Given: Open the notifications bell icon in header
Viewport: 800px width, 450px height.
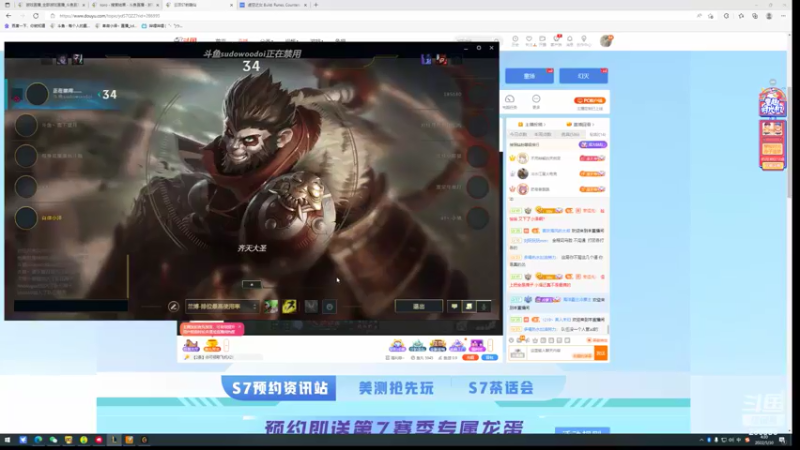Looking at the screenshot, I should (570, 40).
